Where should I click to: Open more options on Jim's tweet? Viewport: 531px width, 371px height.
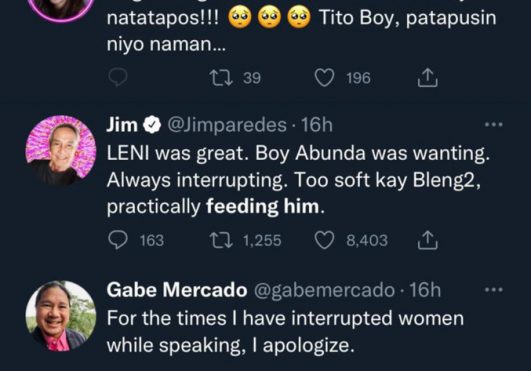[x=493, y=125]
